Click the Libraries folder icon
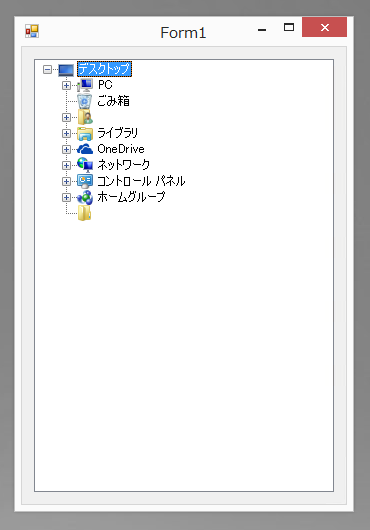This screenshot has height=530, width=370. pyautogui.click(x=85, y=133)
